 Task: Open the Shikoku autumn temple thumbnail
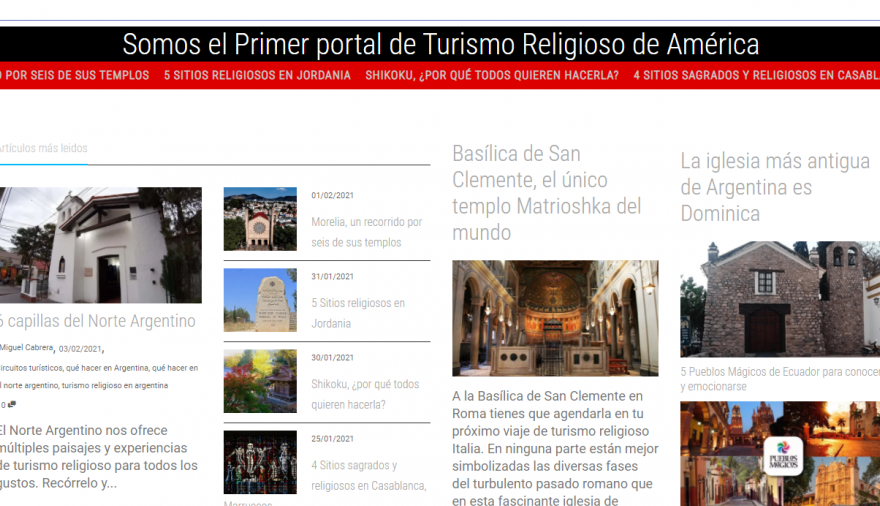[x=260, y=380]
